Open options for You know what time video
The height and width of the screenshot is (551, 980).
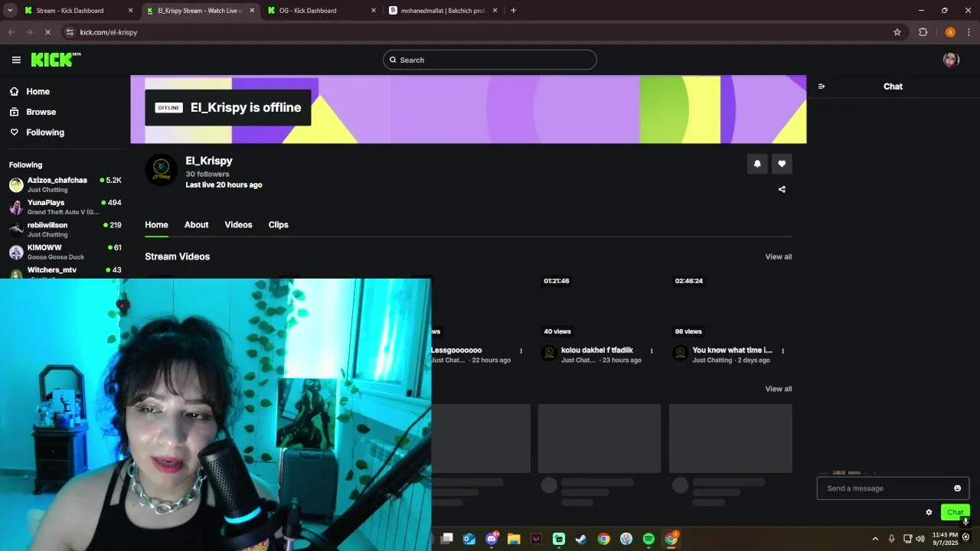pyautogui.click(x=782, y=350)
